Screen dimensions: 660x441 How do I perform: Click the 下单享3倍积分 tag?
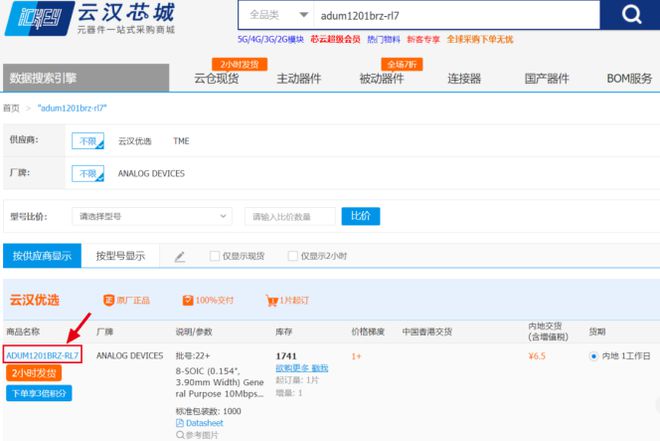click(39, 393)
